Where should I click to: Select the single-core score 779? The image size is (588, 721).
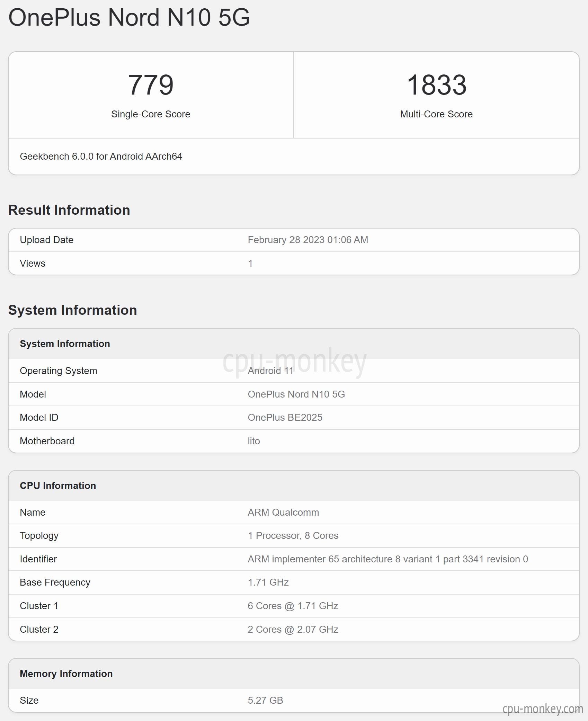(151, 85)
